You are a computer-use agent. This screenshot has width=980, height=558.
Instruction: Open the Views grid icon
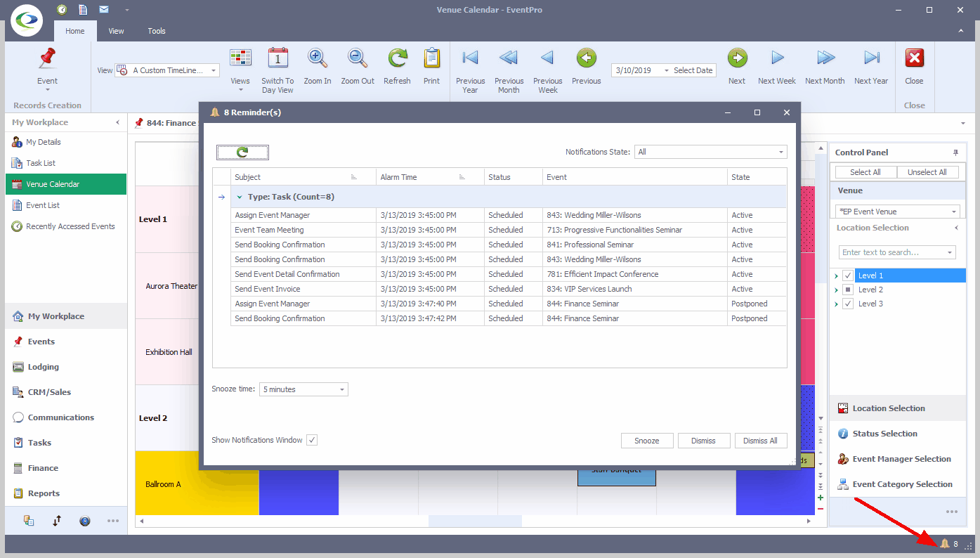click(x=240, y=58)
